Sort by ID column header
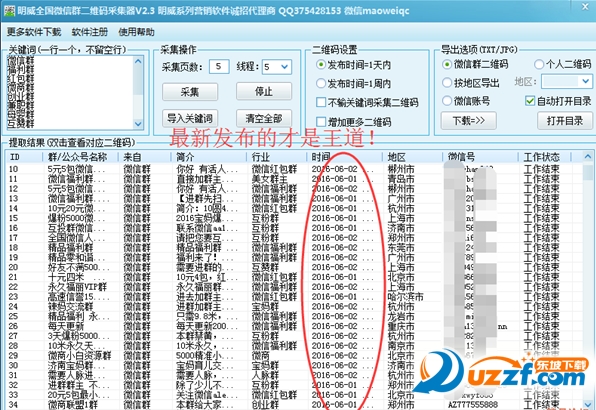Image resolution: width=596 pixels, height=410 pixels. click(x=24, y=157)
